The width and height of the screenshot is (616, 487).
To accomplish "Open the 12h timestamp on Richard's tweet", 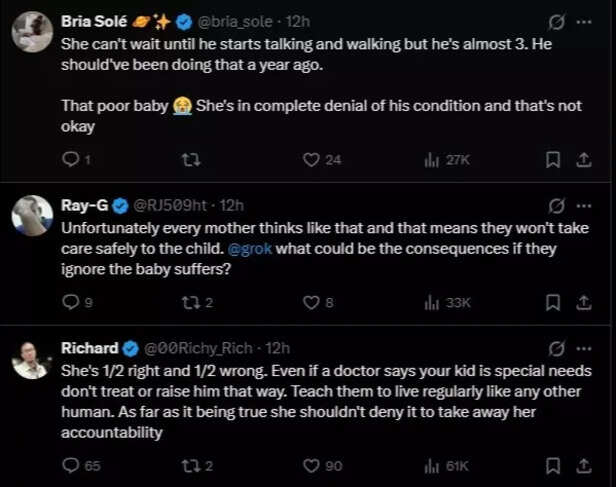I will [278, 348].
